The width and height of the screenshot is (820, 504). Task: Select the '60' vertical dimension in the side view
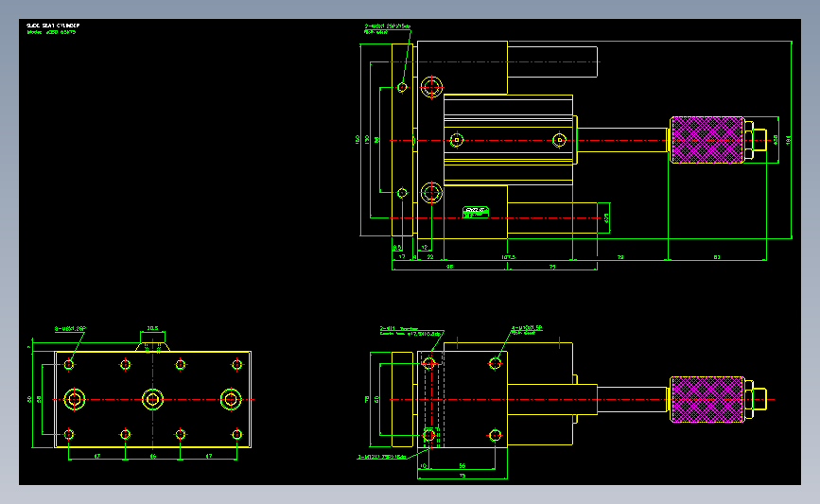(376, 399)
